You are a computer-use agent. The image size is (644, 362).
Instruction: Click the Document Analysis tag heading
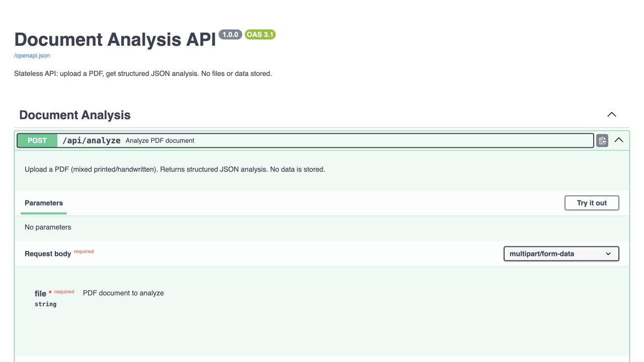pos(75,115)
